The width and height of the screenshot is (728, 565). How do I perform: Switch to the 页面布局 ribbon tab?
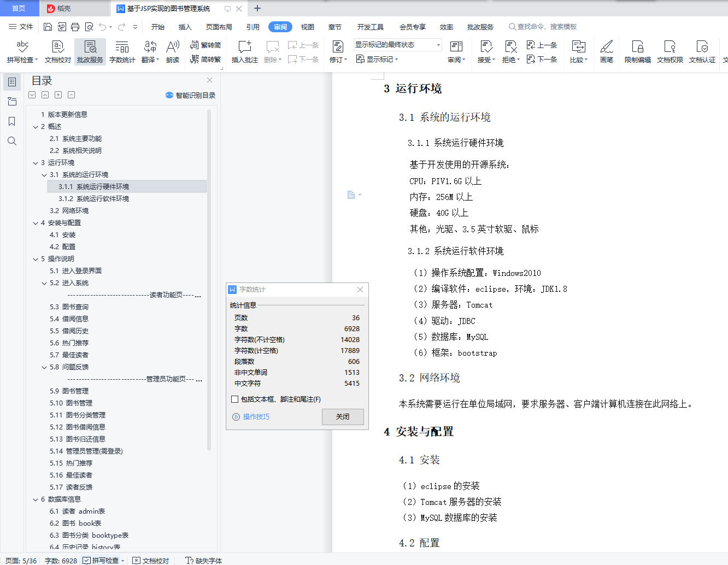[x=219, y=27]
